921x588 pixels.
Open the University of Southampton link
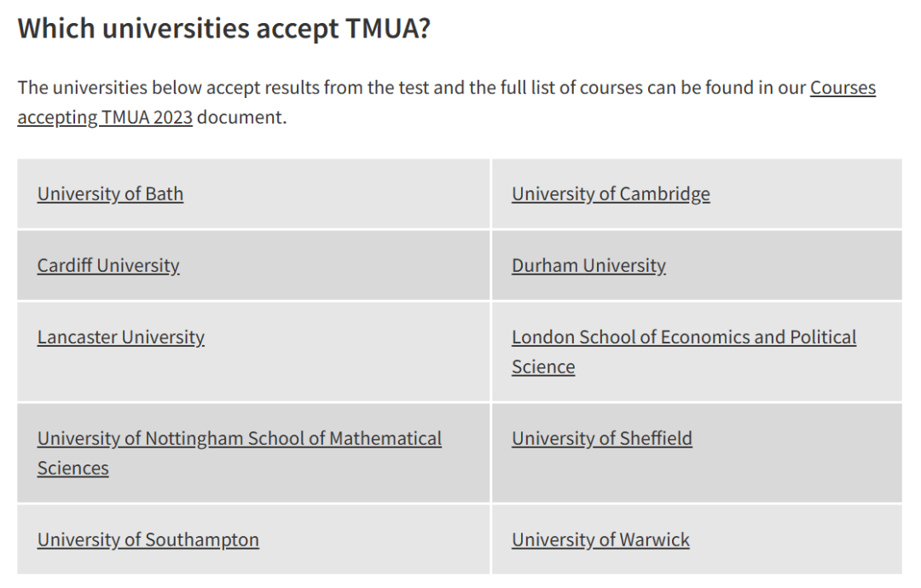click(x=148, y=539)
